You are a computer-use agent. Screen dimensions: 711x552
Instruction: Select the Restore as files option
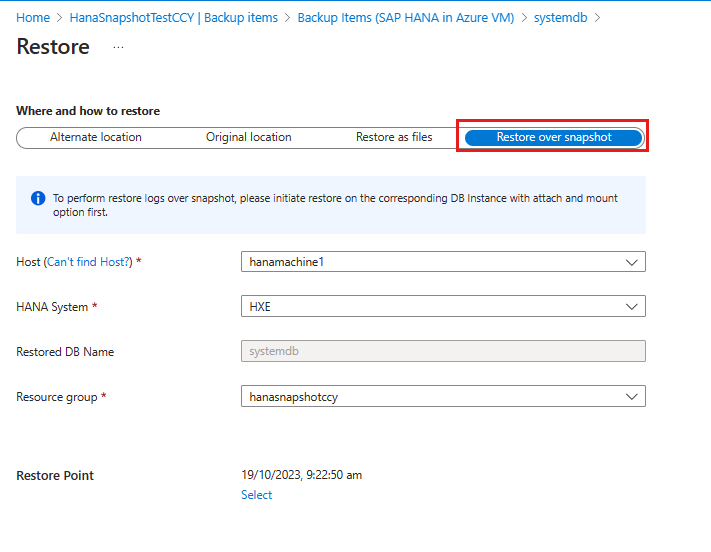point(394,137)
